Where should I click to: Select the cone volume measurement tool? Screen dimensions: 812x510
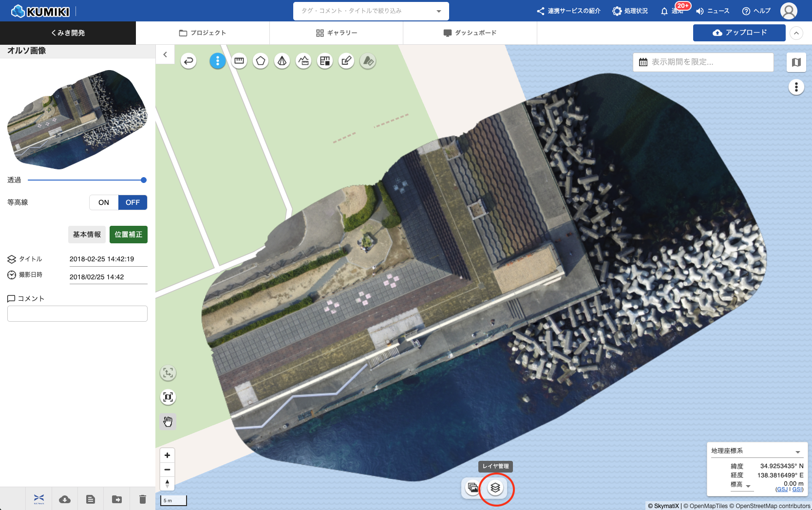(282, 61)
